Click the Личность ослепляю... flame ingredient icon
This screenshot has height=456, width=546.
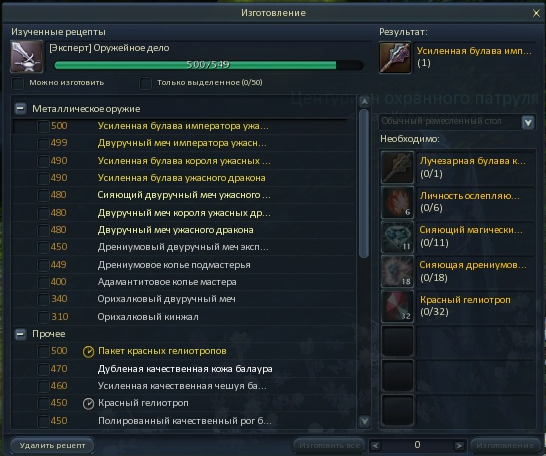[397, 202]
